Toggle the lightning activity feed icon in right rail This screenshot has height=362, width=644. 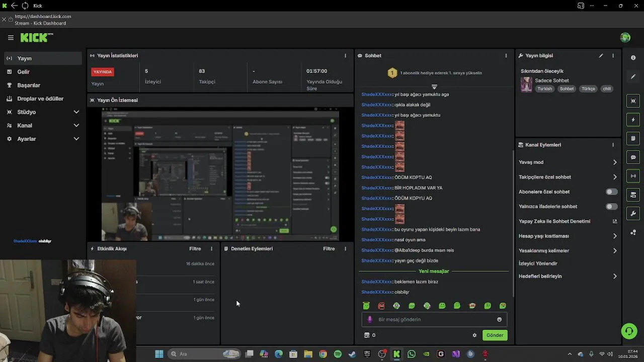(633, 120)
